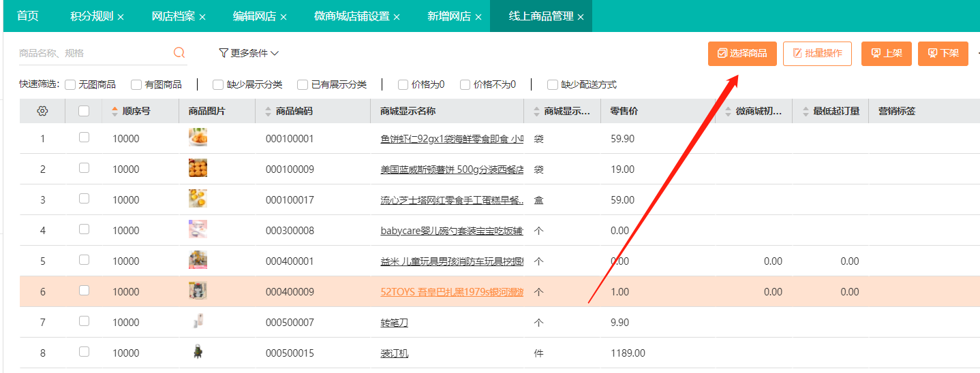Sort by 顺序号 column arrows
Viewport: 980px width, 373px height.
pos(114,111)
